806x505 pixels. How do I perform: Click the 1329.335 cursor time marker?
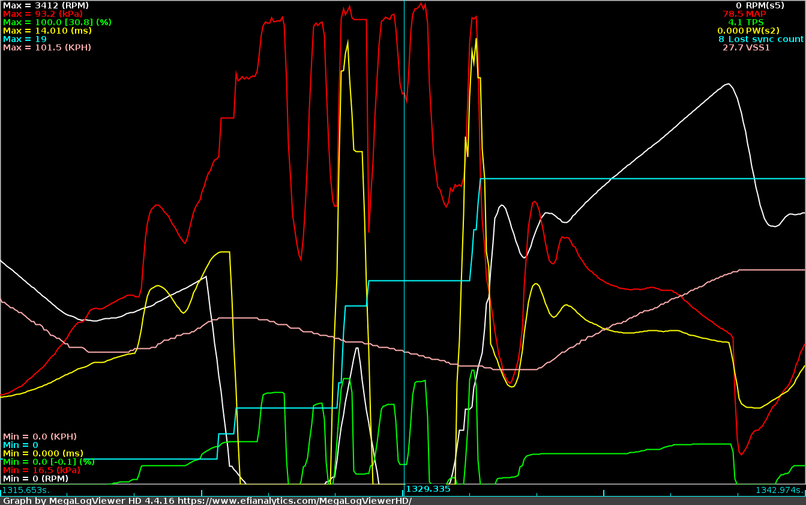(427, 490)
